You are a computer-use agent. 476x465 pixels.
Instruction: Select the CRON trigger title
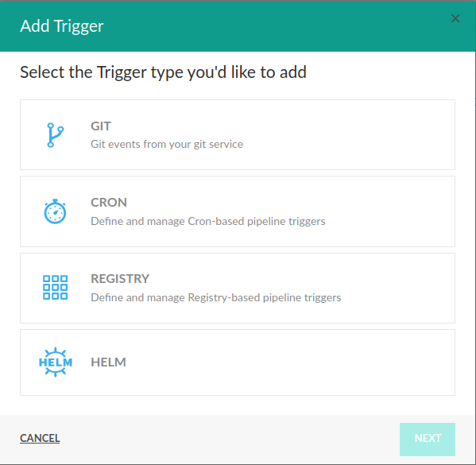pyautogui.click(x=109, y=202)
